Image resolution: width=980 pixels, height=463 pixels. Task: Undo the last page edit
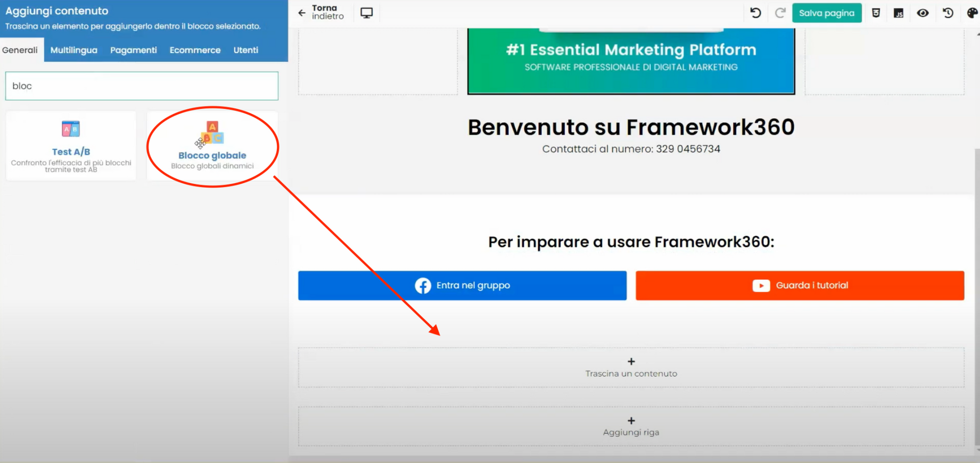pos(755,13)
